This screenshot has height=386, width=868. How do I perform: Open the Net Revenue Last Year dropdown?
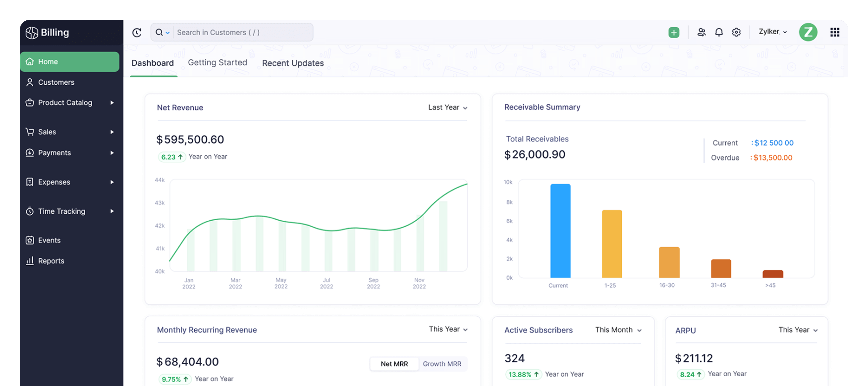pos(447,107)
